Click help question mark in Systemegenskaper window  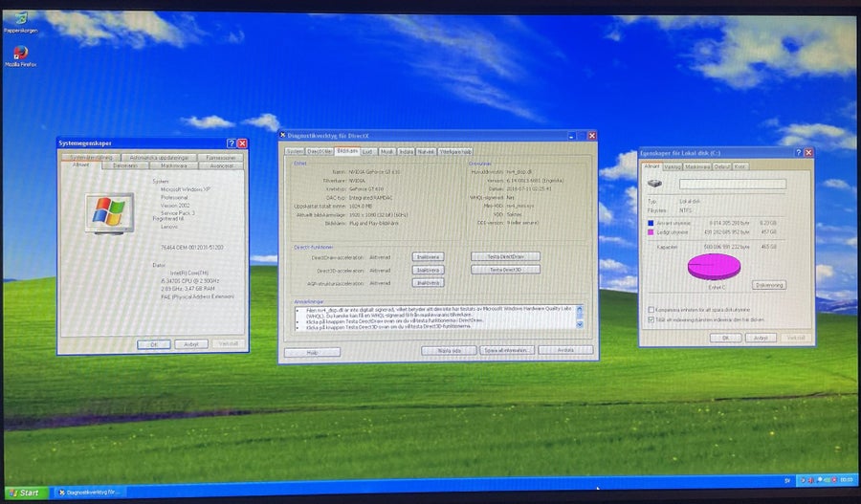(x=232, y=143)
